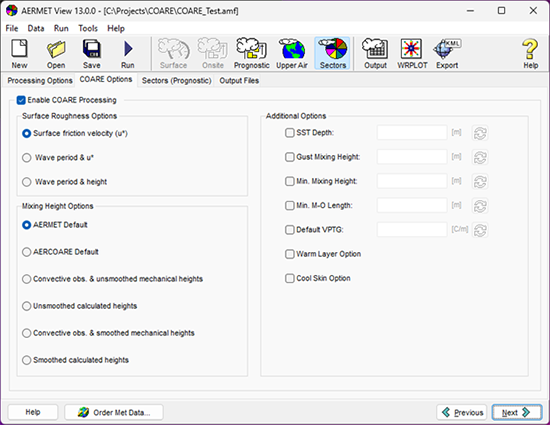This screenshot has width=550, height=425.
Task: Click the Order Met Data... button
Action: point(114,412)
